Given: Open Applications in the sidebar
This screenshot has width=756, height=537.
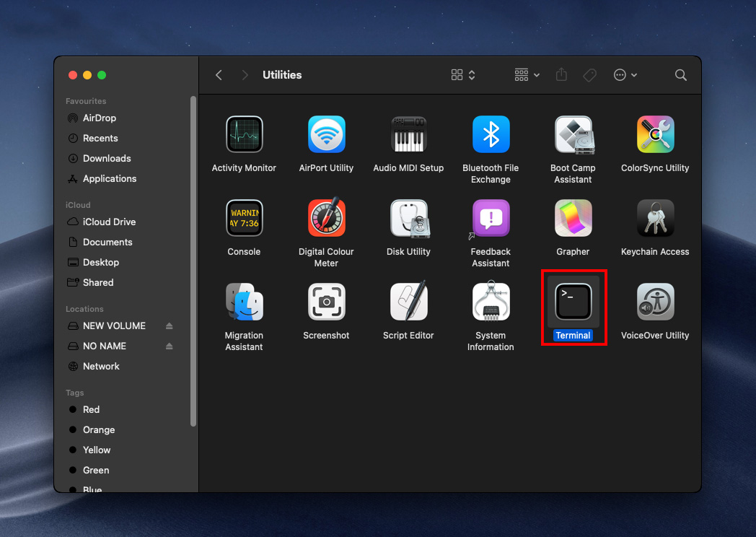Looking at the screenshot, I should 110,179.
